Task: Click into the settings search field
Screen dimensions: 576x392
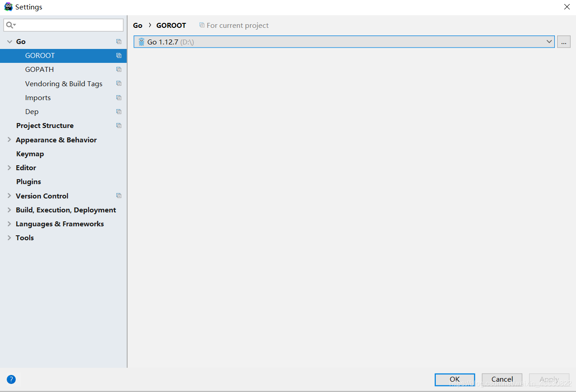Action: pos(63,25)
